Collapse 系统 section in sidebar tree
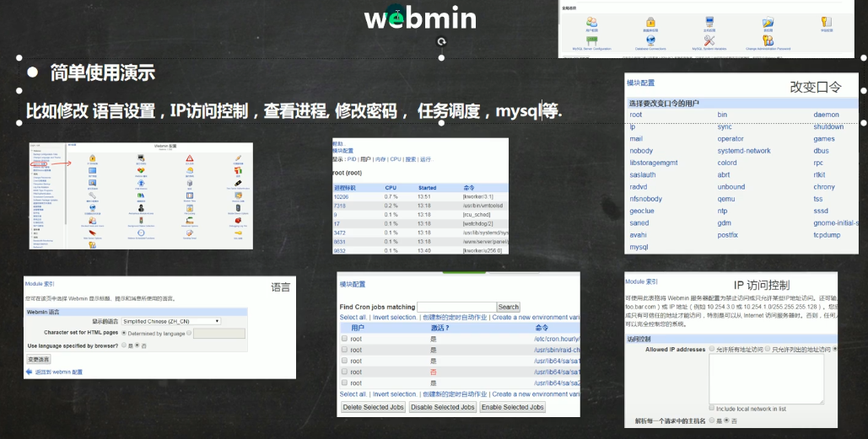 click(x=31, y=174)
